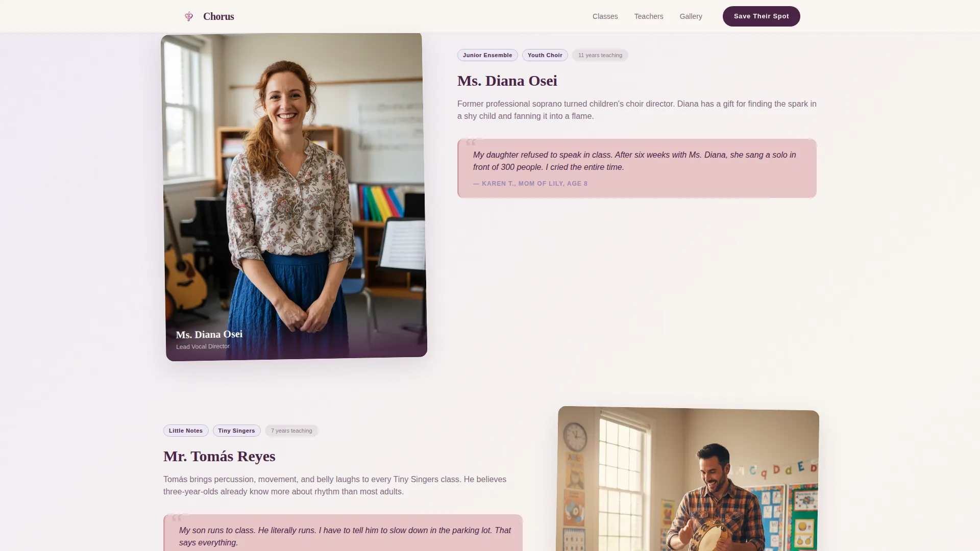Click Diana's soprano bio paragraph

coord(636,110)
